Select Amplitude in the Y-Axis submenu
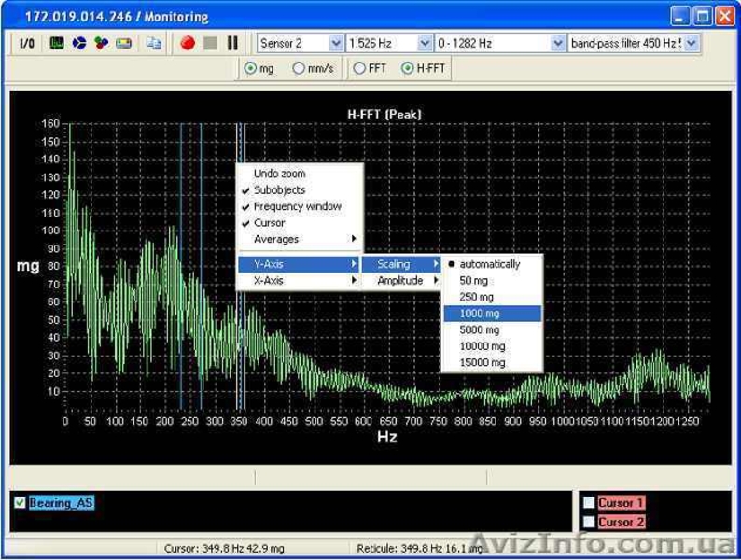Viewport: 741px width, 560px height. [x=401, y=280]
